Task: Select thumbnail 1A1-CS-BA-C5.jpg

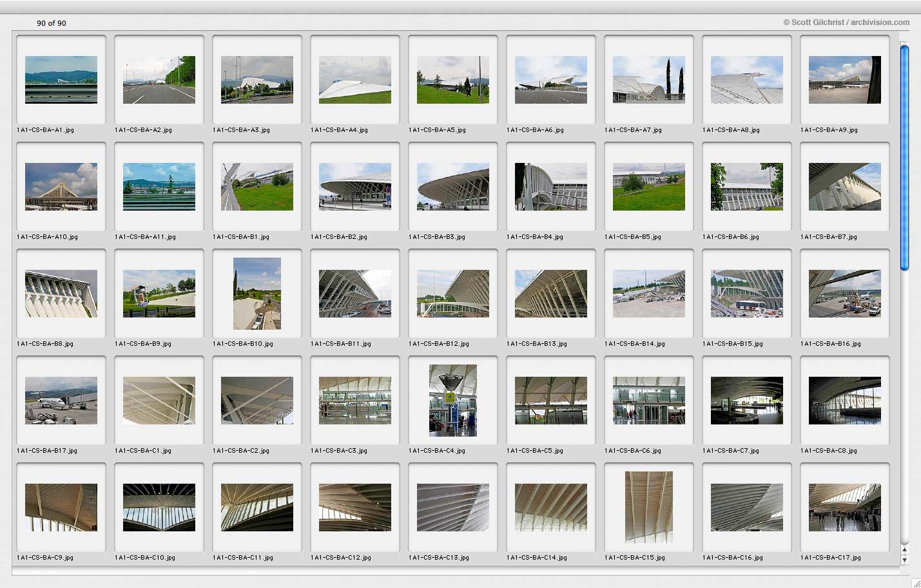Action: [551, 401]
